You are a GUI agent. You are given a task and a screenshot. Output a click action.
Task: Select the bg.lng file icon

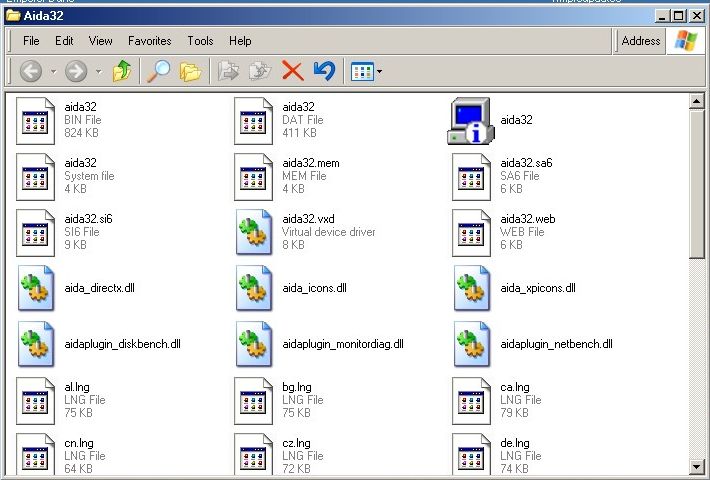(x=253, y=401)
